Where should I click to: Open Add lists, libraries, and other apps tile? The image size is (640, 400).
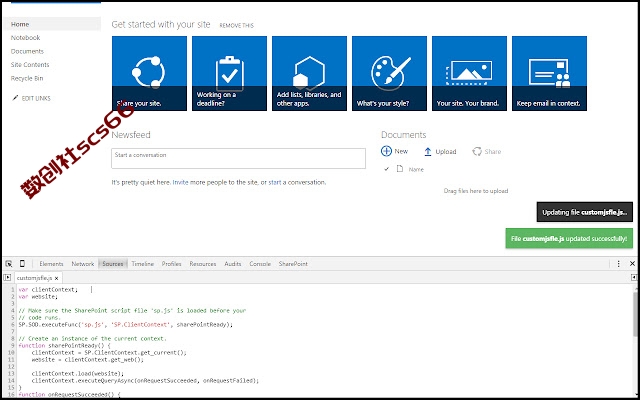coord(309,73)
